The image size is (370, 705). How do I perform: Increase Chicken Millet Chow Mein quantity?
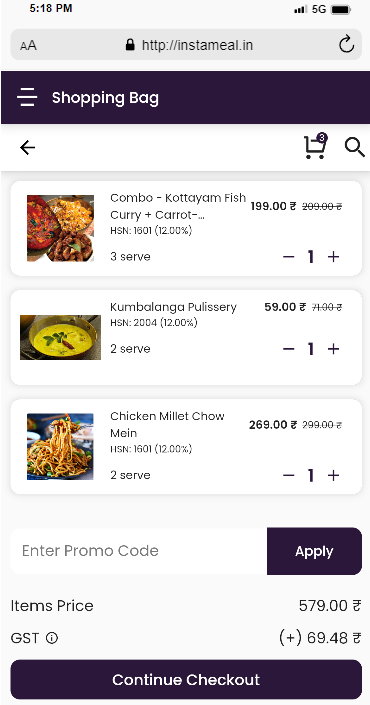click(x=333, y=475)
